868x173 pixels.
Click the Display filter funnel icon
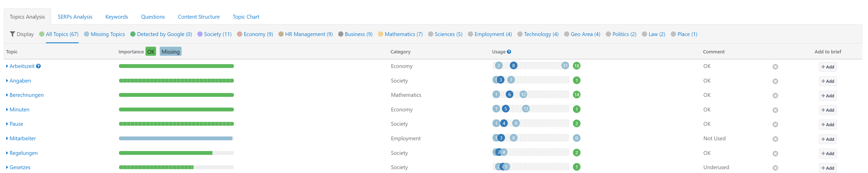[x=13, y=34]
